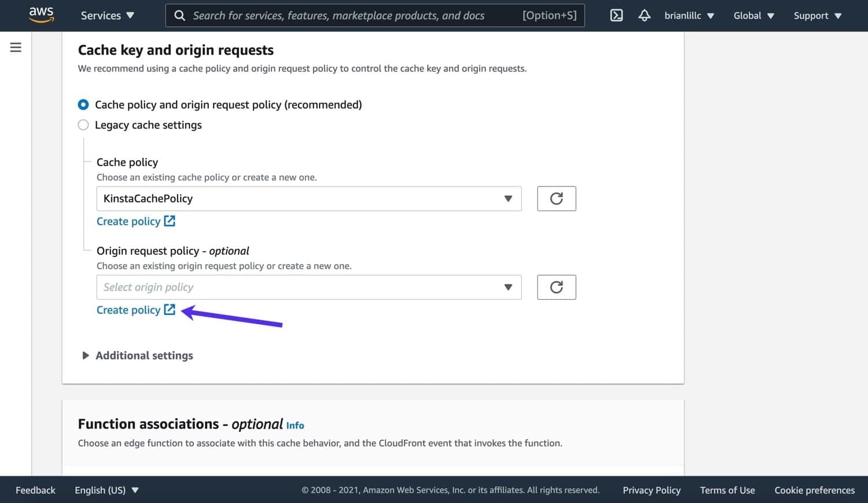868x503 pixels.
Task: Click the search magnifier icon
Action: coord(179,15)
